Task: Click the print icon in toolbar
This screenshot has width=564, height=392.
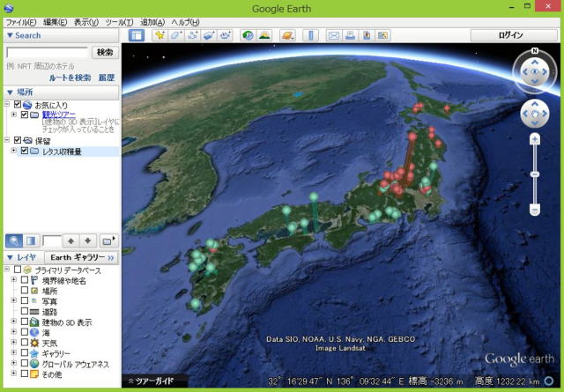Action: pos(350,35)
